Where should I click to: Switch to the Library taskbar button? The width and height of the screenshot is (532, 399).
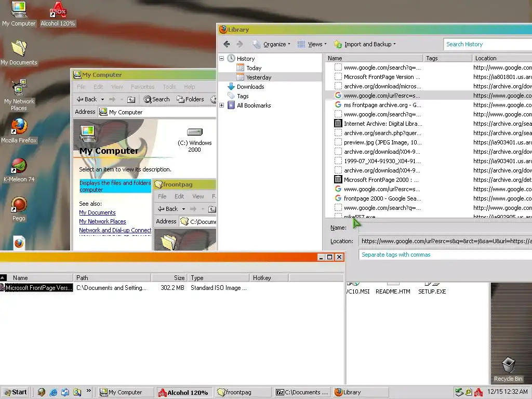(361, 392)
